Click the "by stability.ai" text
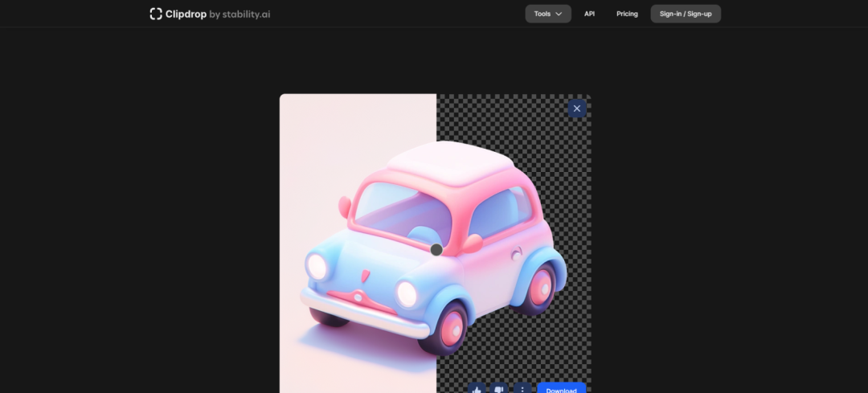The width and height of the screenshot is (868, 393). (x=240, y=14)
